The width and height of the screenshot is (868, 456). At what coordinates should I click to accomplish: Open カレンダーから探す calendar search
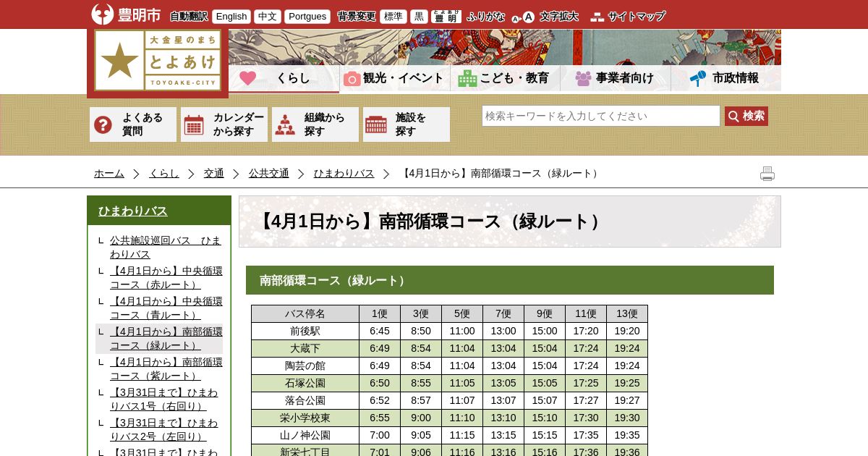[224, 124]
